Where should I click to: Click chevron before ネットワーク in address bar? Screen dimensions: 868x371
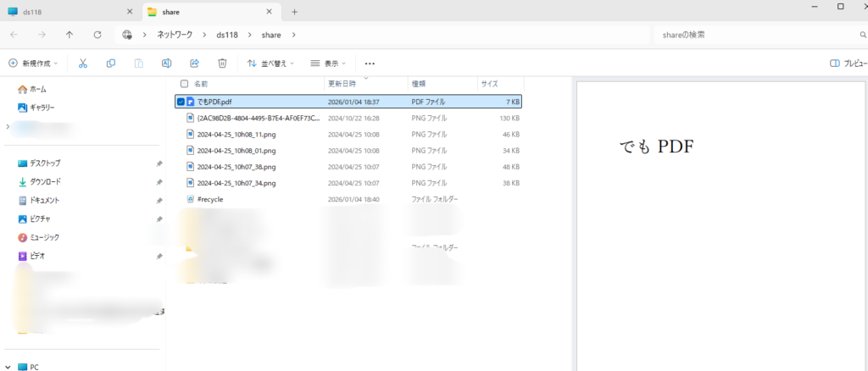click(144, 35)
